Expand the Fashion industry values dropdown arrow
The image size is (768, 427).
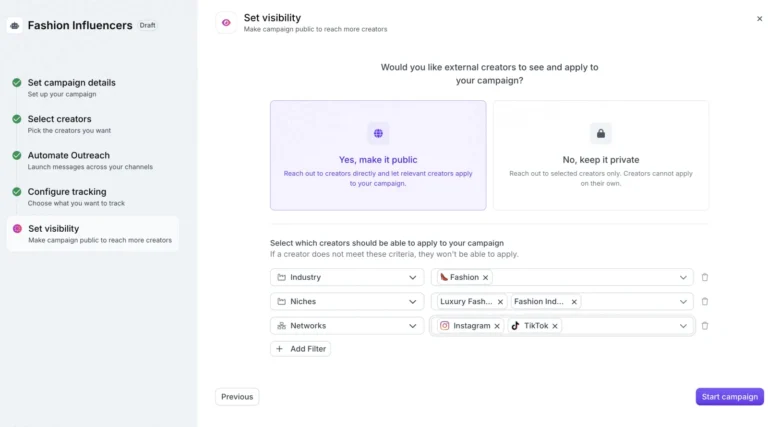pyautogui.click(x=683, y=278)
